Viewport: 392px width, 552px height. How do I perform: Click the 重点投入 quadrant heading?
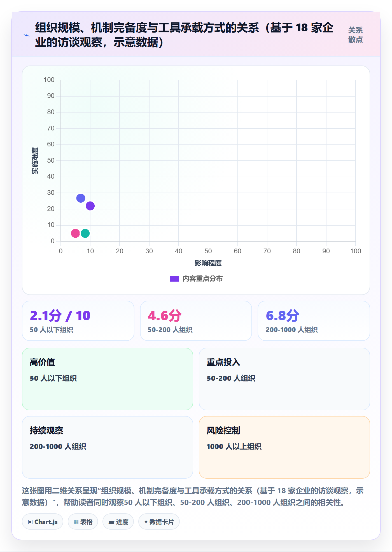point(223,362)
